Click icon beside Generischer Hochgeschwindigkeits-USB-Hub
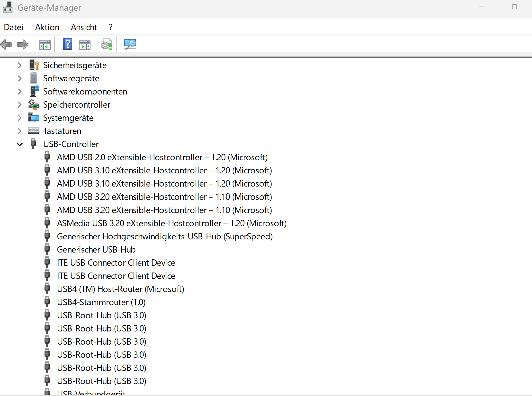The height and width of the screenshot is (396, 532). tap(47, 236)
